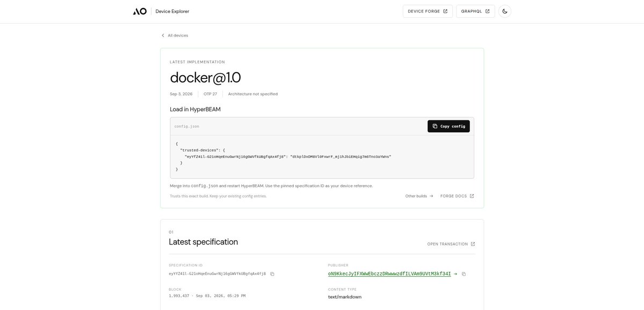Open GraphQL external link
This screenshot has height=310, width=644.
coord(475,11)
